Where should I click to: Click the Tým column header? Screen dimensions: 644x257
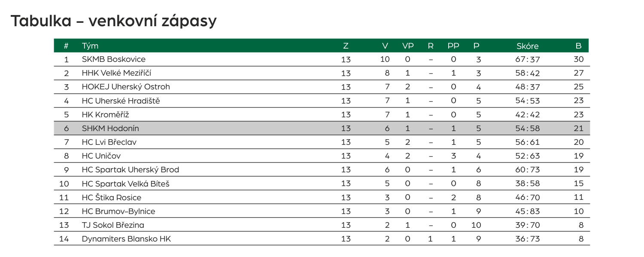coord(90,46)
